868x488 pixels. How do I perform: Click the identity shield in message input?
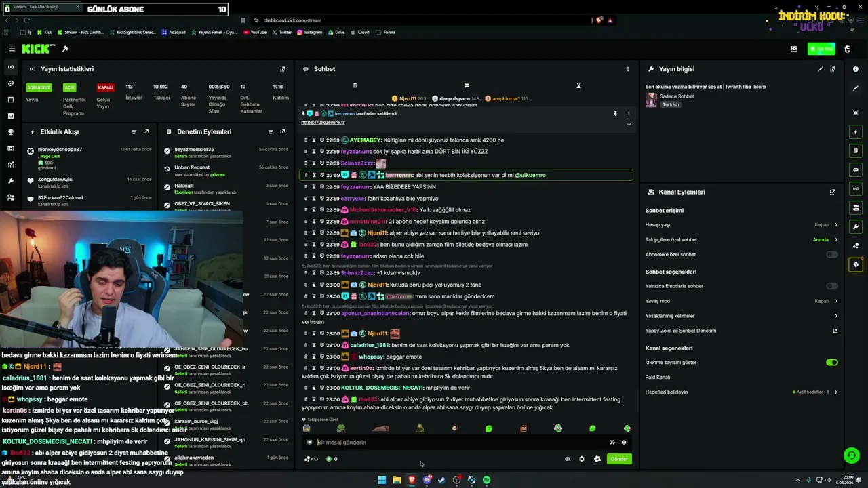pyautogui.click(x=309, y=443)
